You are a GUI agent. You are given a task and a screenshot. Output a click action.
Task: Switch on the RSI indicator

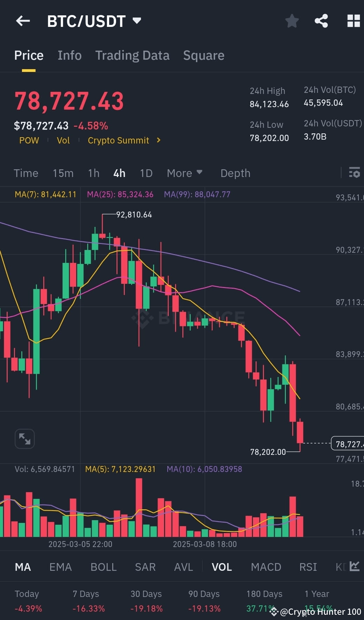(308, 567)
